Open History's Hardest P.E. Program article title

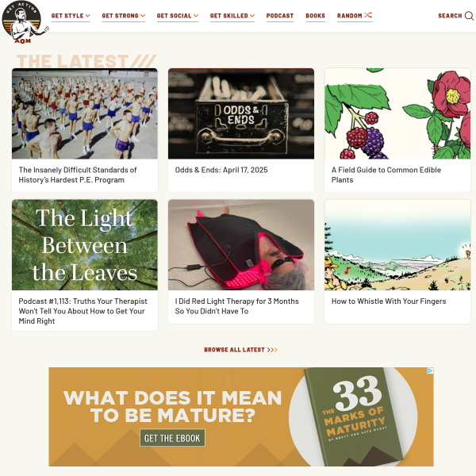coord(78,175)
